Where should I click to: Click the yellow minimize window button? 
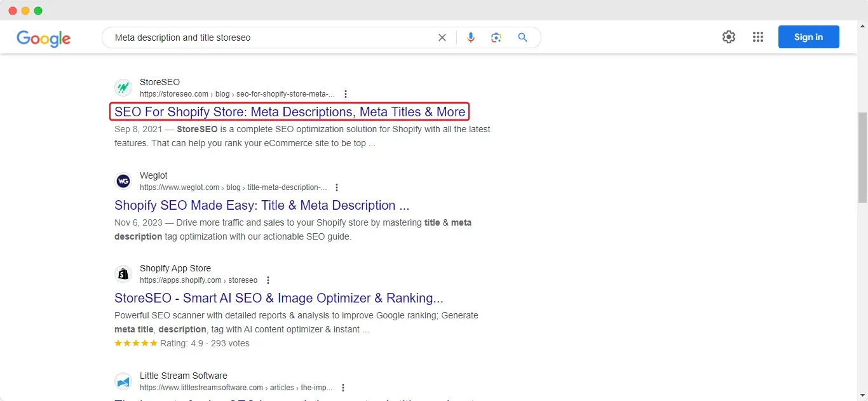point(25,11)
